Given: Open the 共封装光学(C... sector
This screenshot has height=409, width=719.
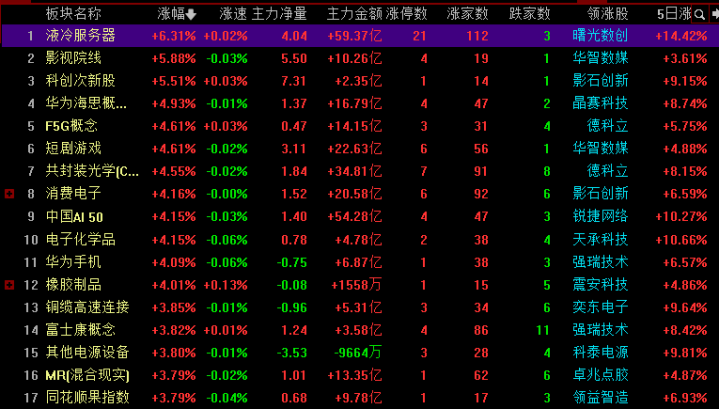Looking at the screenshot, I should coord(92,171).
